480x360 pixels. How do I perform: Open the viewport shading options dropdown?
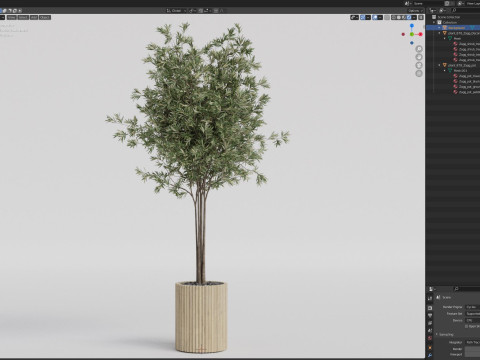(x=414, y=17)
